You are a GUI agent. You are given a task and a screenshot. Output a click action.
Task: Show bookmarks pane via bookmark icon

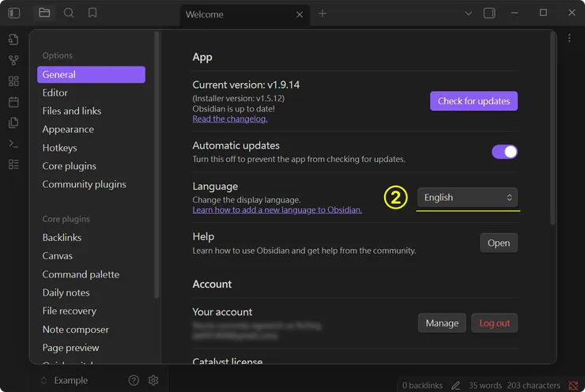(92, 13)
